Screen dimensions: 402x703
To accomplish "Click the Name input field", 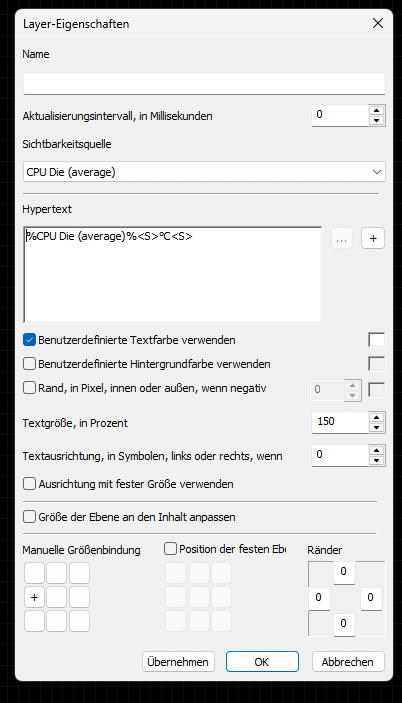I will click(204, 84).
